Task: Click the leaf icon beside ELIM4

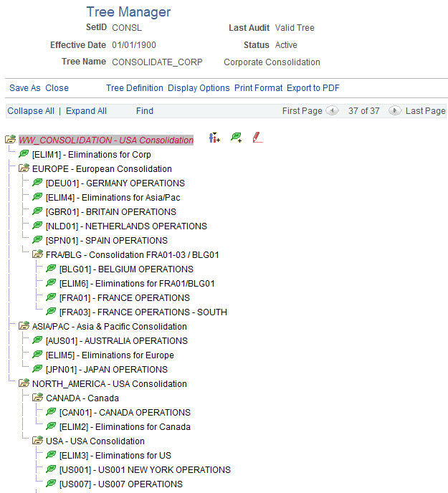Action: 37,197
